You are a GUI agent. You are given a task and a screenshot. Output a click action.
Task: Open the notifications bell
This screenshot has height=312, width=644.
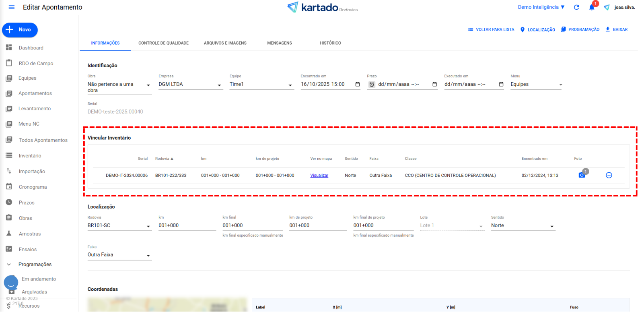(x=591, y=7)
